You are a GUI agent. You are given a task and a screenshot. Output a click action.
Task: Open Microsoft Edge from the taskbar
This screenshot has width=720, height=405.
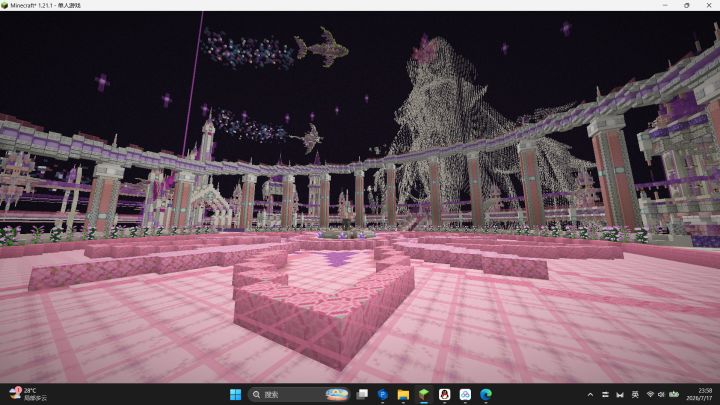pos(486,394)
